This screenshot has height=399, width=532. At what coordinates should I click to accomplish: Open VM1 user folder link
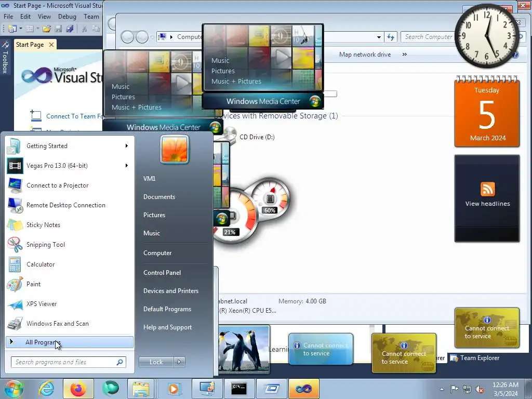point(149,179)
